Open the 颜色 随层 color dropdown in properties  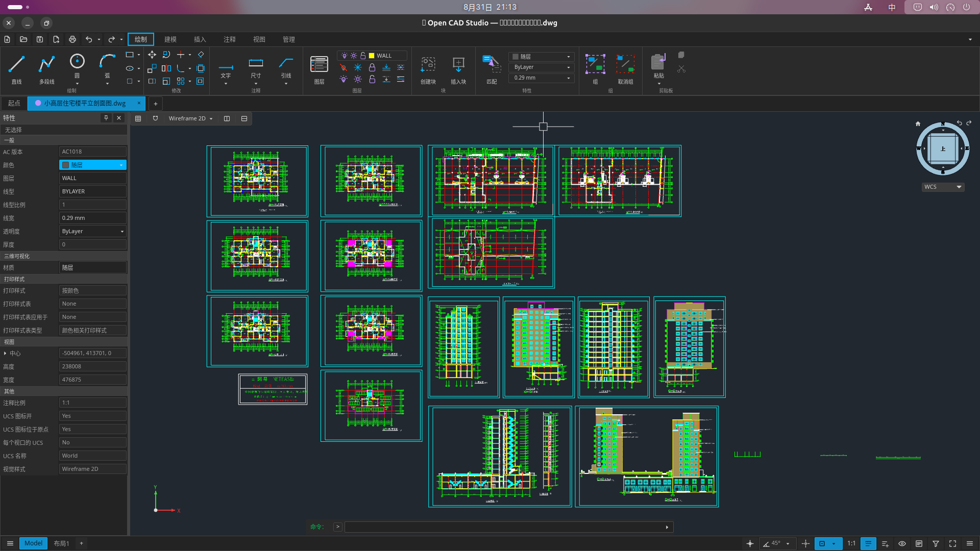coord(93,165)
